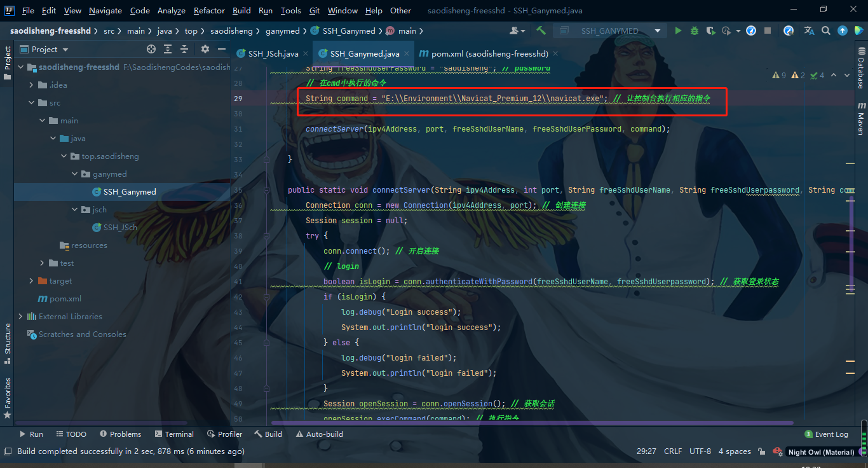
Task: Click the Project vertical side tab
Action: coord(8,62)
